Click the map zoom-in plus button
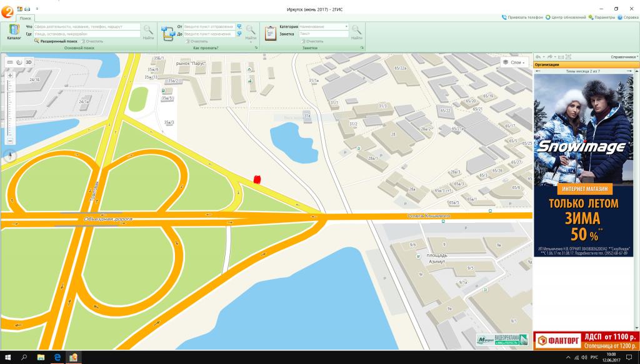Image resolution: width=640 pixels, height=364 pixels. coord(10,76)
